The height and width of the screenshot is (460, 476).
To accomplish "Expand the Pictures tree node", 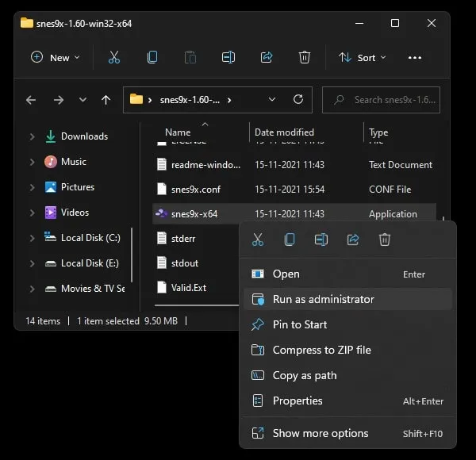I will coord(32,187).
